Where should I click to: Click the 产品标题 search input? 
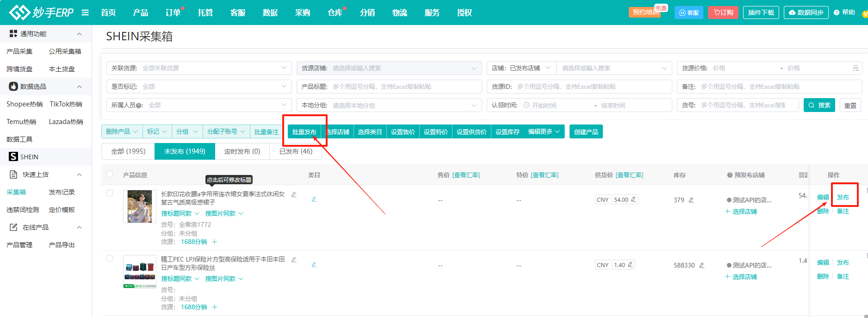click(x=389, y=87)
